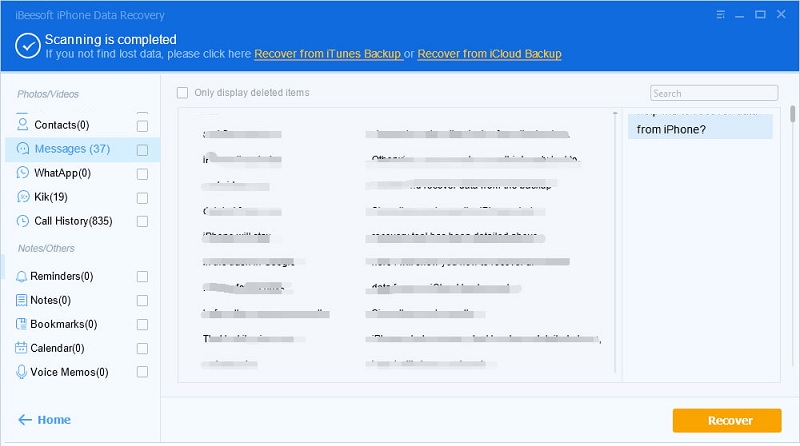Screen dimensions: 800x446
Task: Go back via Home link
Action: (54, 419)
